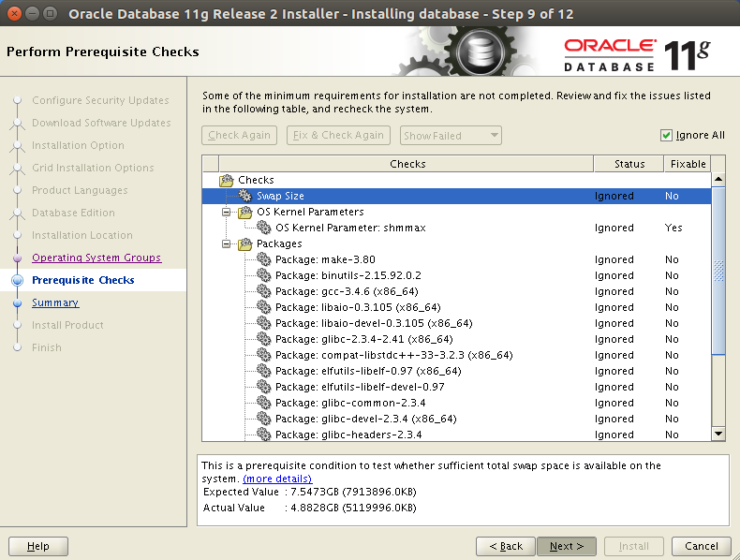This screenshot has width=740, height=560.
Task: Collapse the Packages tree node
Action: 227,243
